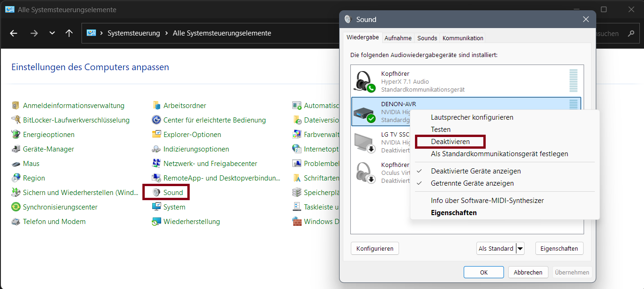Viewport: 644px width, 289px height.
Task: Switch to the Kommunikation tab
Action: coord(463,38)
